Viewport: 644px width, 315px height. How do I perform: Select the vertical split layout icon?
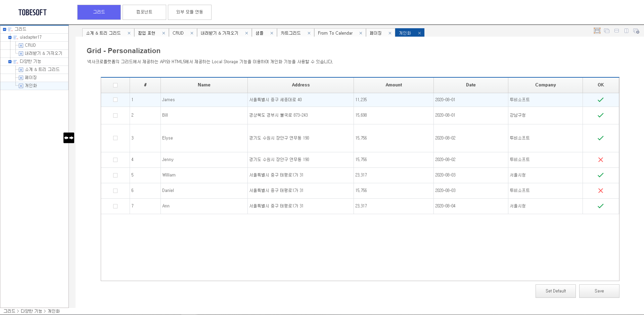627,31
